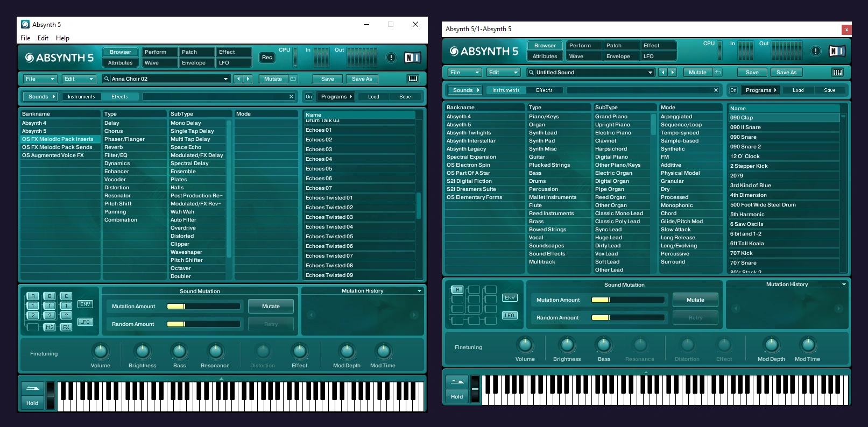Click the Mutation Amount slider in the left window
The width and height of the screenshot is (868, 427).
pos(203,307)
